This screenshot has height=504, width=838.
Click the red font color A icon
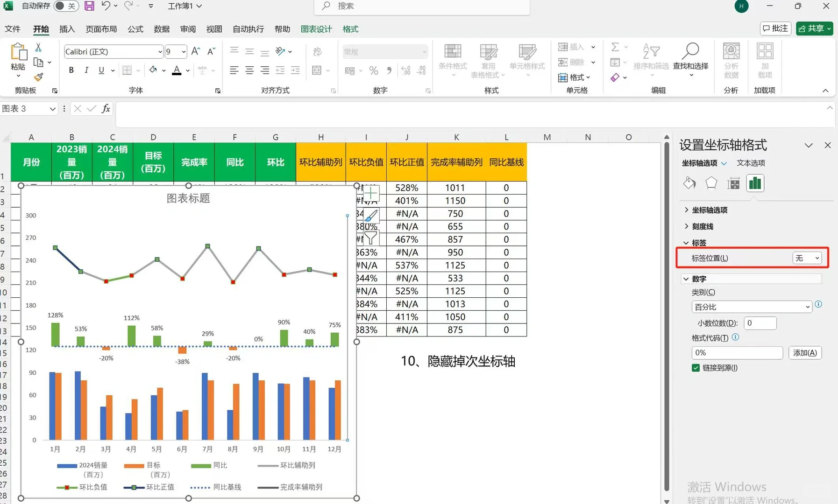tap(177, 70)
